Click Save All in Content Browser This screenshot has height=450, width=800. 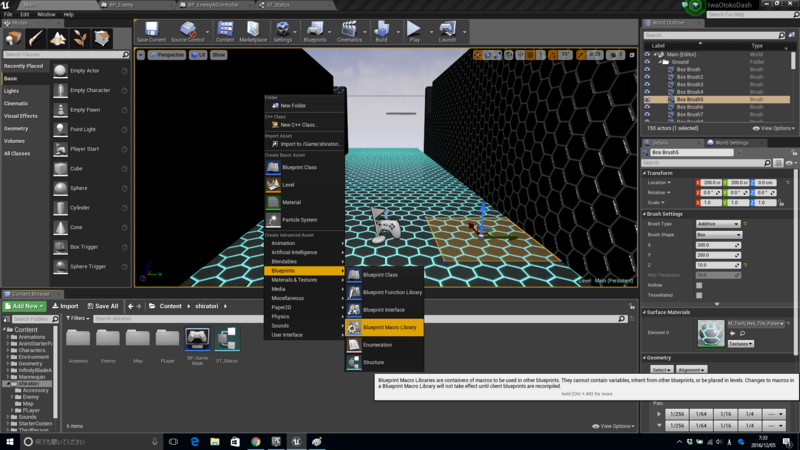point(103,306)
